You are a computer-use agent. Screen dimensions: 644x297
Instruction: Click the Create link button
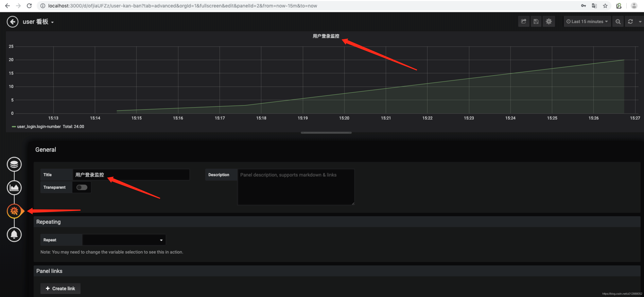click(x=60, y=289)
